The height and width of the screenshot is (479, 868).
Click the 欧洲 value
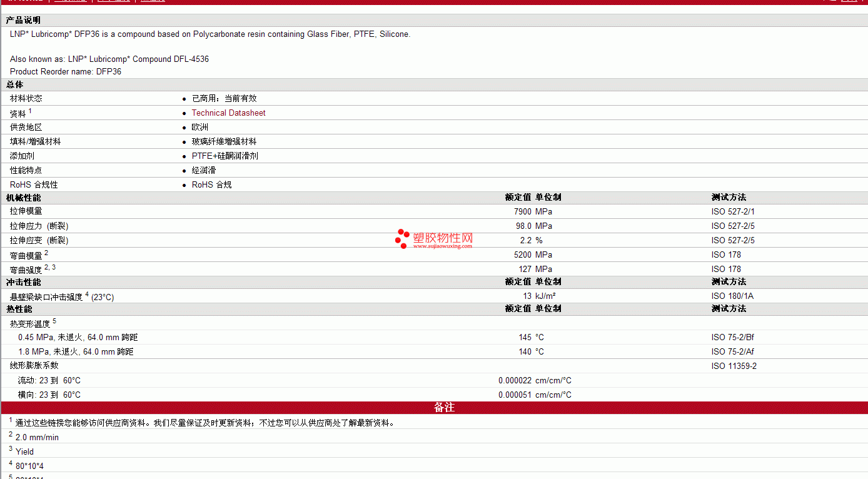click(200, 128)
